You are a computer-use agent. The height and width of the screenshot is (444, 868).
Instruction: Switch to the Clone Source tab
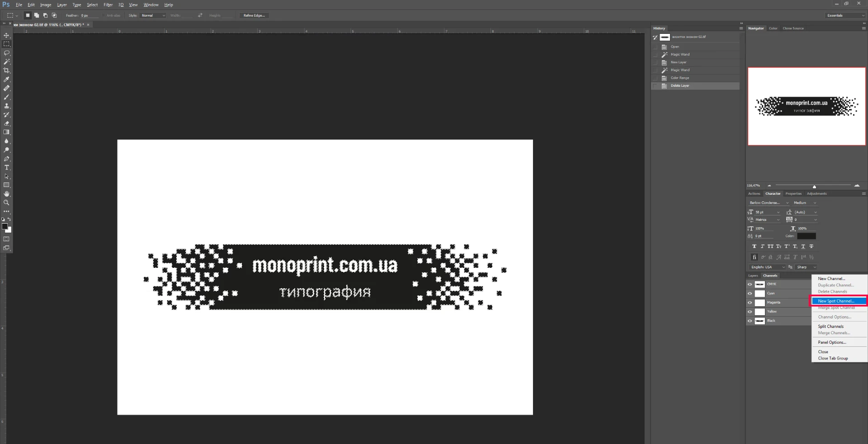point(793,28)
